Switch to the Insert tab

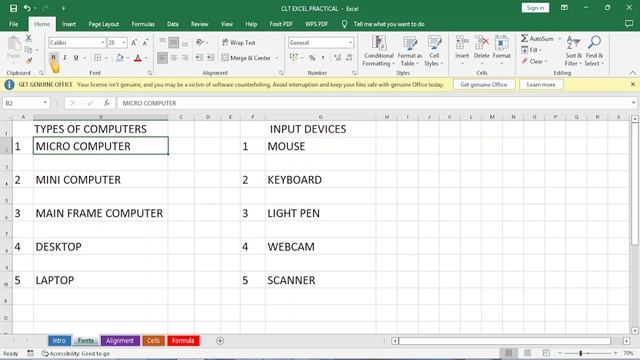point(69,24)
